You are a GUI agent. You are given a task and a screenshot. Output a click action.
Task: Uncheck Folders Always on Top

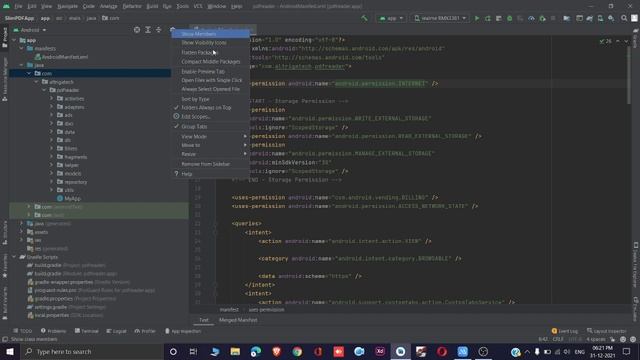[x=211, y=108]
